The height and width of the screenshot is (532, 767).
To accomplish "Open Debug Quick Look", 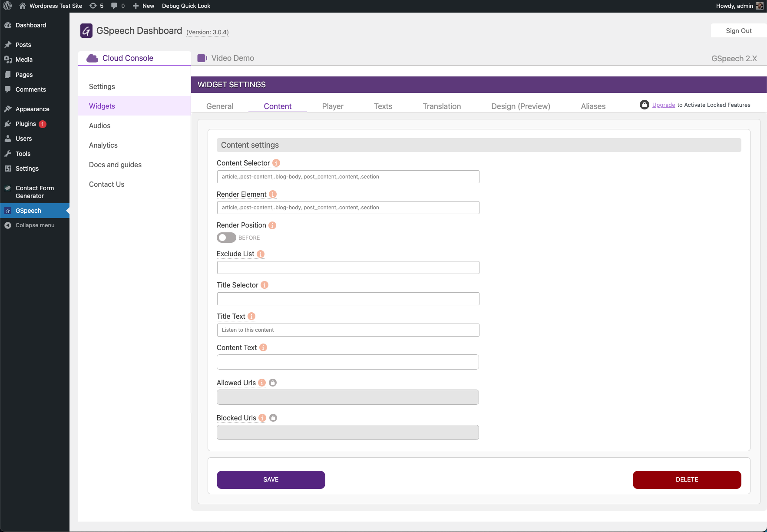I will (186, 6).
